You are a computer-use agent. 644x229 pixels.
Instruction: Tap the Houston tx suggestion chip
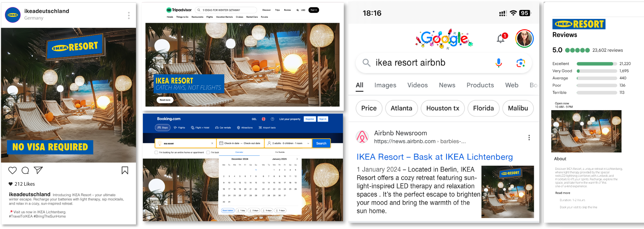coord(443,108)
